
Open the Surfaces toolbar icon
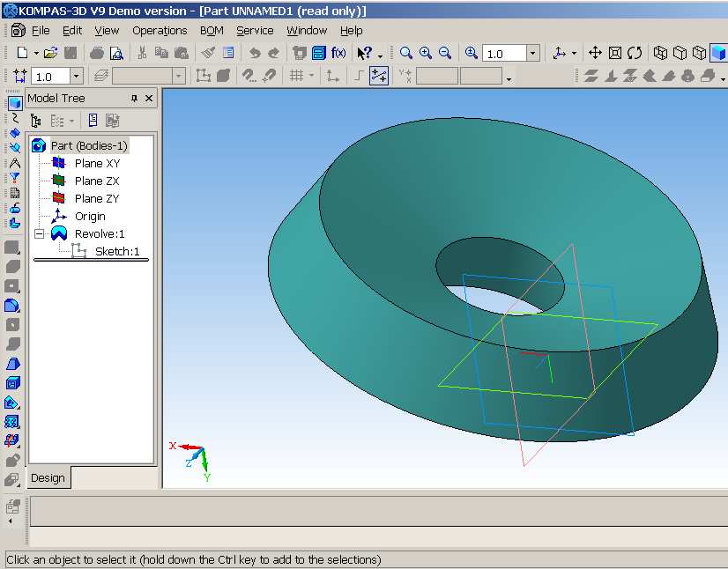click(x=14, y=134)
